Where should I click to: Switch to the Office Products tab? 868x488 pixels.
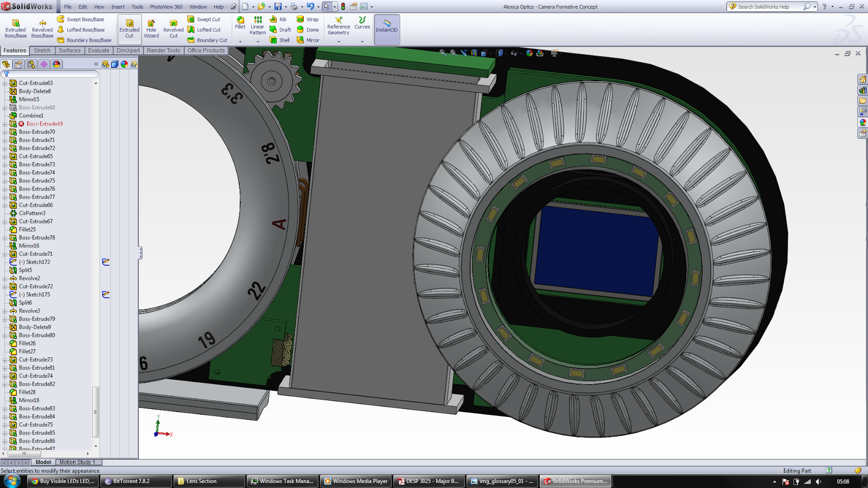(206, 50)
